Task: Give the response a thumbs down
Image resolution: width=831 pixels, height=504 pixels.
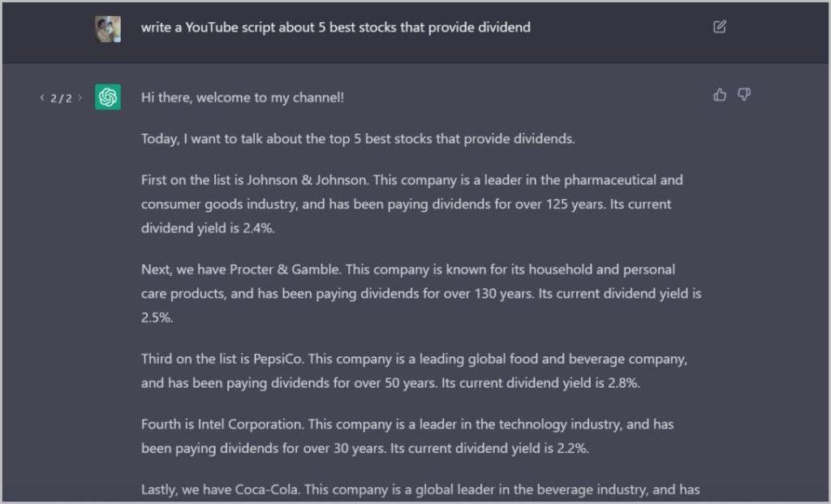Action: click(744, 95)
